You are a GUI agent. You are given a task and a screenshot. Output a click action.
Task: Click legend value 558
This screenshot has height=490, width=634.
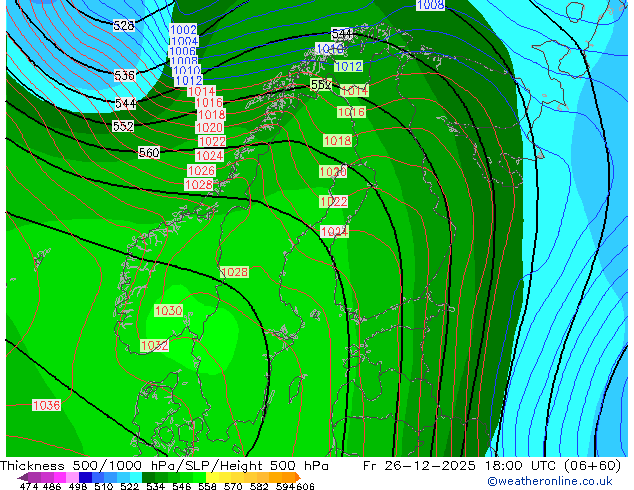pyautogui.click(x=207, y=486)
